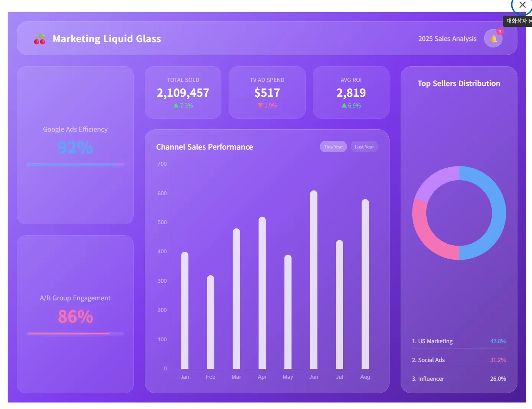Click the Total Sold stat card

coord(183,92)
